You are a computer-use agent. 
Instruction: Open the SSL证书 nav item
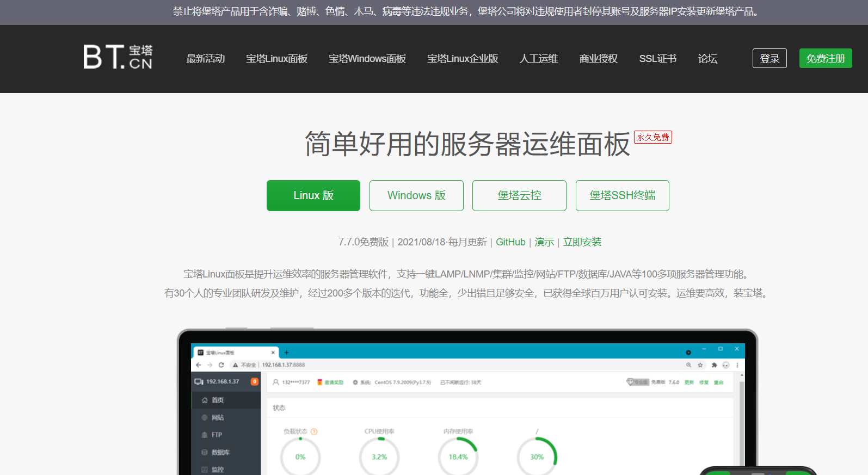657,59
